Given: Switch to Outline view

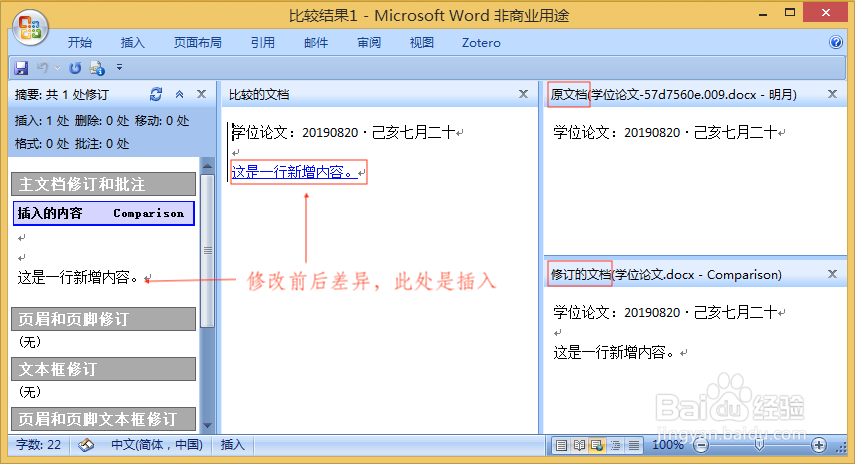Looking at the screenshot, I should [616, 445].
